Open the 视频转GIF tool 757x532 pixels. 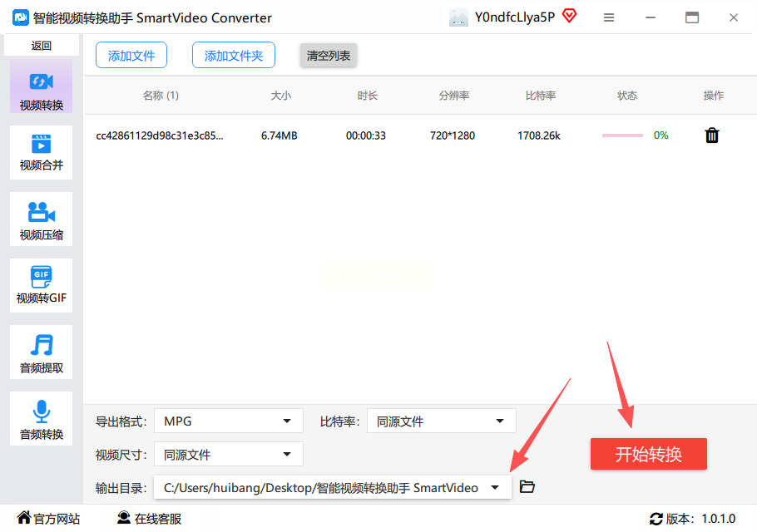click(41, 285)
